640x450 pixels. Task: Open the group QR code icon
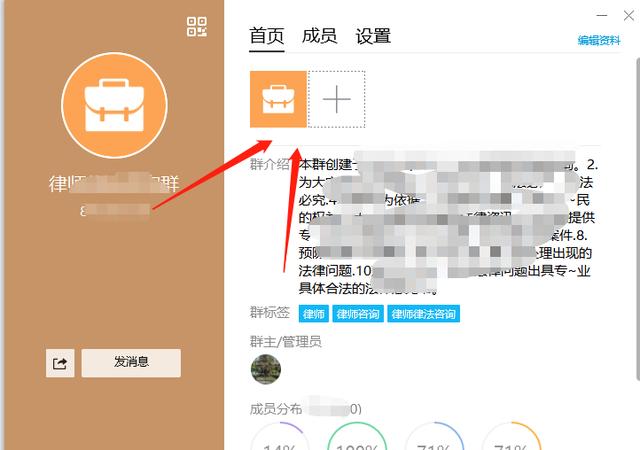click(x=197, y=27)
